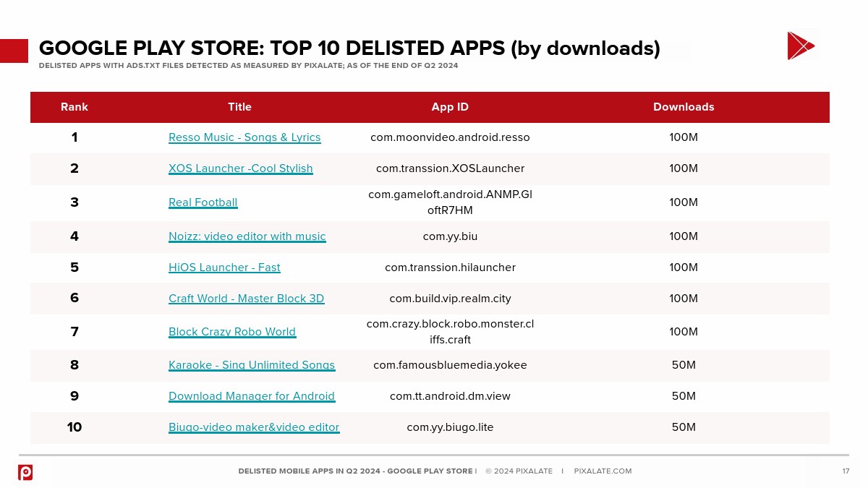Open Craft World - Master Block 3D link

pos(246,299)
